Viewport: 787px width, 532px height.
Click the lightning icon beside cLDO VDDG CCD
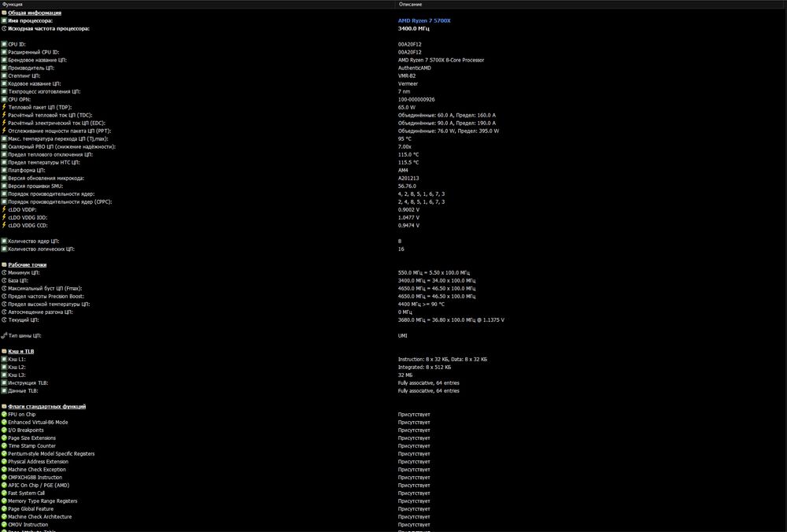[4, 225]
